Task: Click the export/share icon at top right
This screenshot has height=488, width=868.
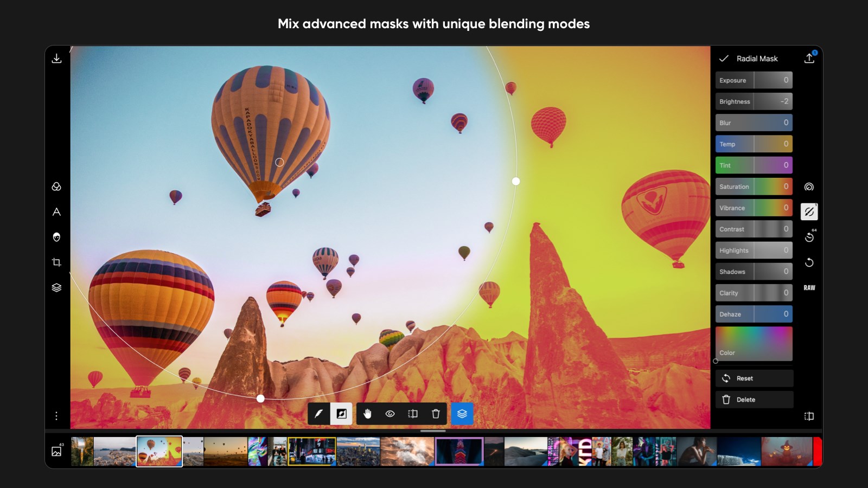Action: pos(809,58)
